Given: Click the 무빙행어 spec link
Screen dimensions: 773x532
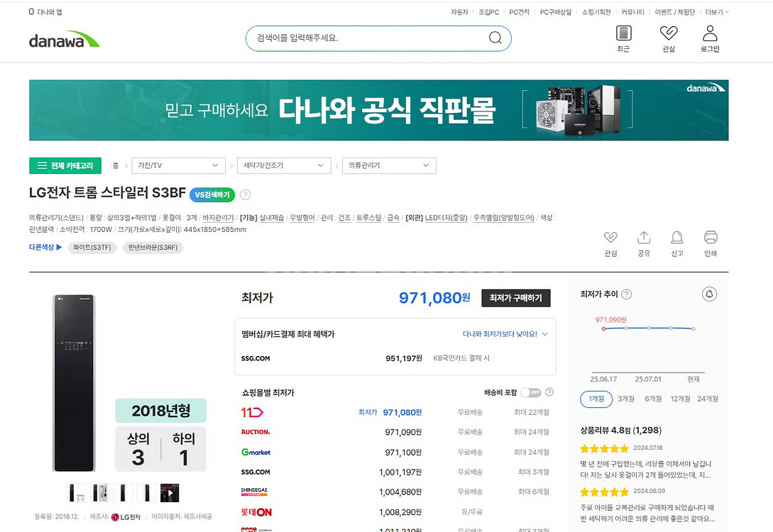Looking at the screenshot, I should pyautogui.click(x=302, y=218).
